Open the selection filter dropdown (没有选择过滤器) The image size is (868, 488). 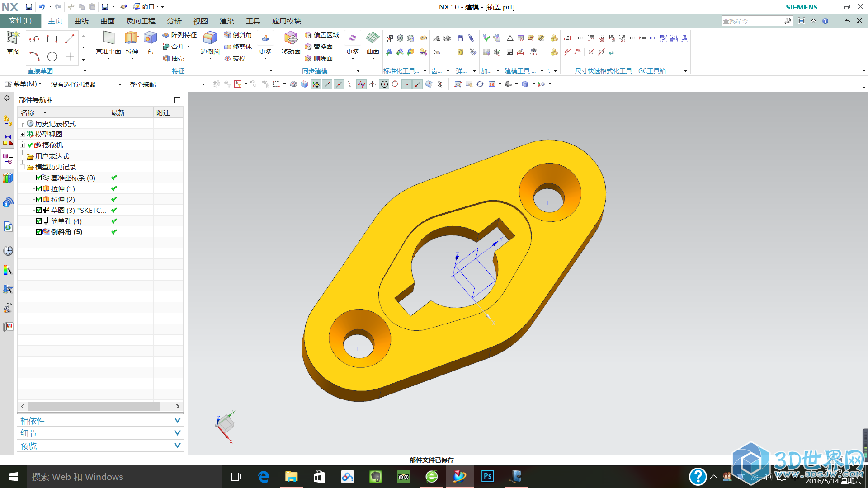click(x=87, y=84)
